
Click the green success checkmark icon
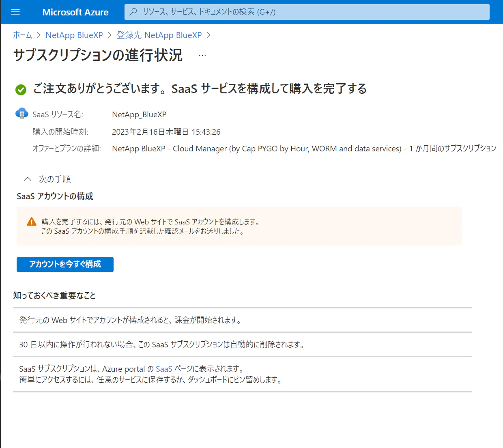(21, 90)
